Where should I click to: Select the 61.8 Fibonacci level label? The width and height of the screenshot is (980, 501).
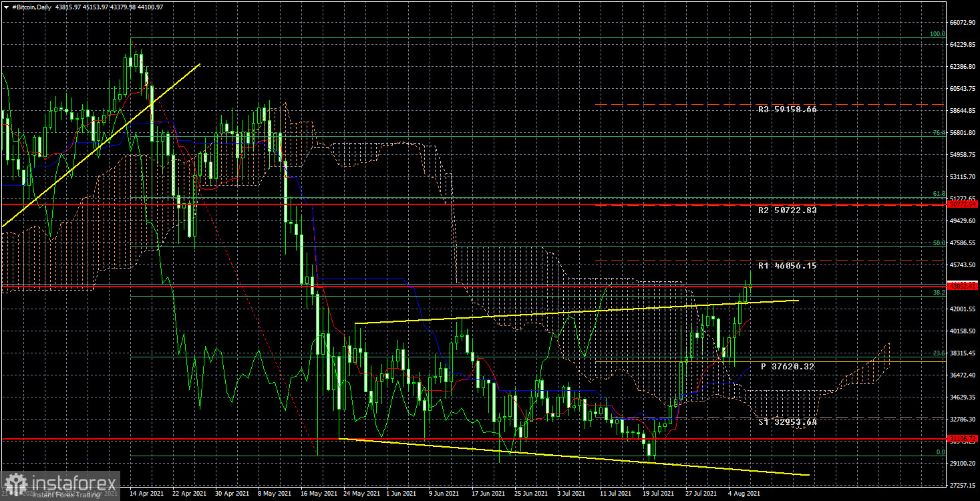coord(939,194)
